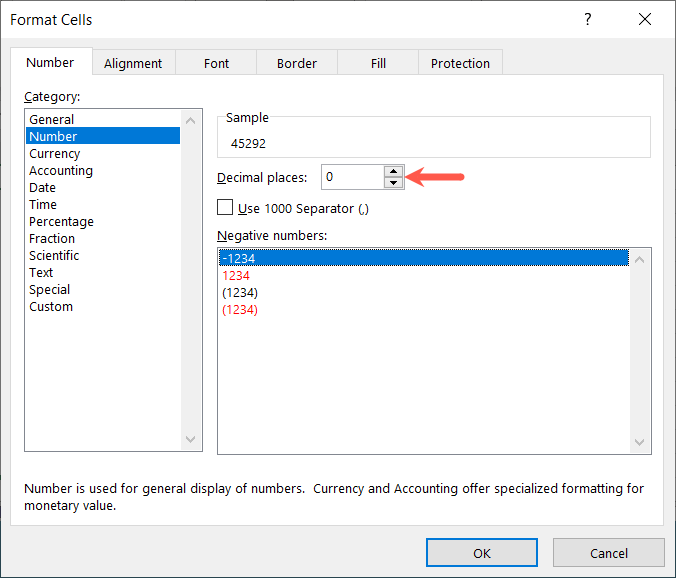676x578 pixels.
Task: Decrease decimal places with down arrow
Action: pos(393,183)
